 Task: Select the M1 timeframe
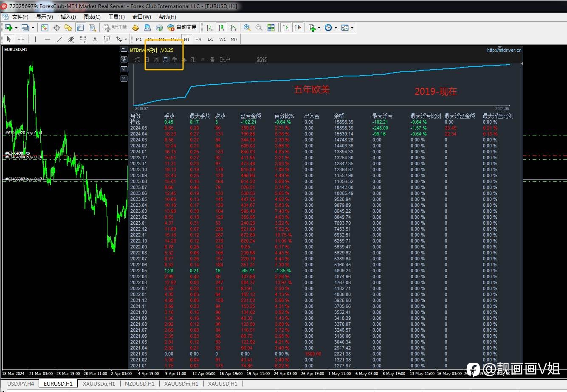139,39
